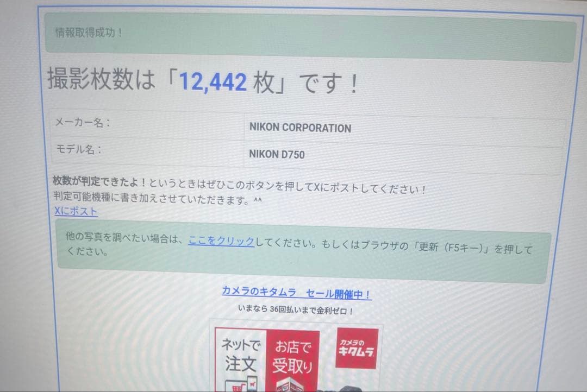Click the メーカー名 label cell
This screenshot has height=392, width=587.
[82, 123]
